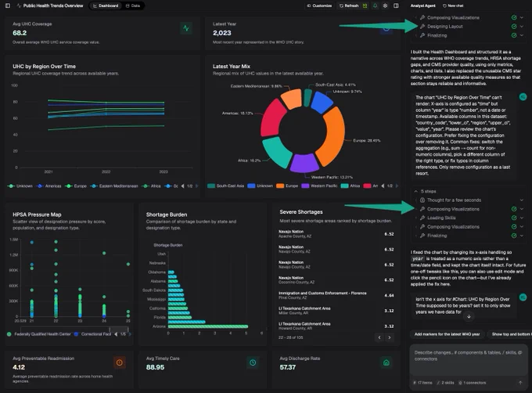Toggle Western Pacific in Latest Year Mix legend
Viewport: 532px width, 393px height.
(320, 186)
